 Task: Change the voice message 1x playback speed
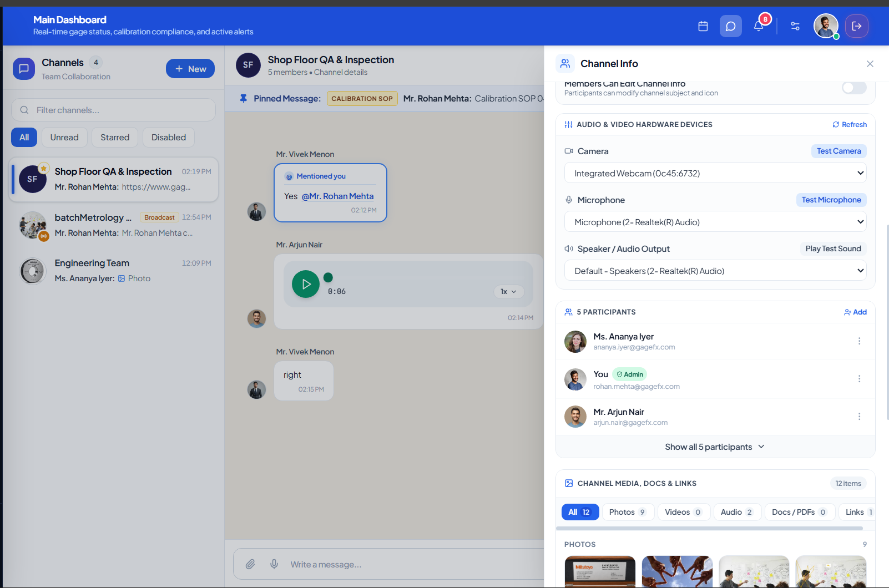tap(509, 292)
